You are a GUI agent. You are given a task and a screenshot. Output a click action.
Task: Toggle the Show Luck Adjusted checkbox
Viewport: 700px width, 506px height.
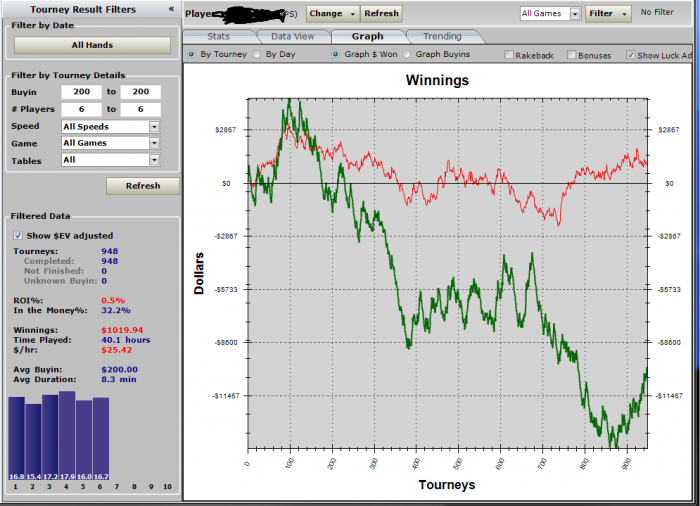click(x=630, y=55)
